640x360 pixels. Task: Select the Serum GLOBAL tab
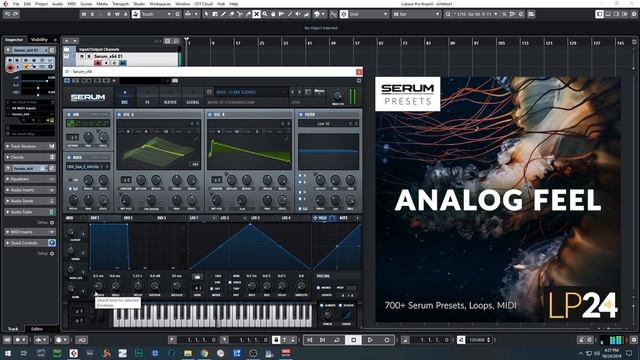(x=193, y=98)
